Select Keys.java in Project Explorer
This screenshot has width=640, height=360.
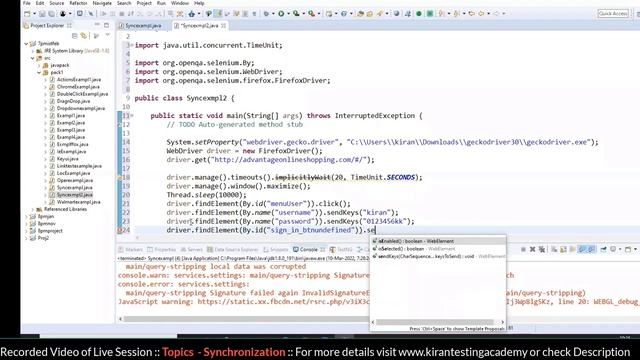(x=68, y=159)
